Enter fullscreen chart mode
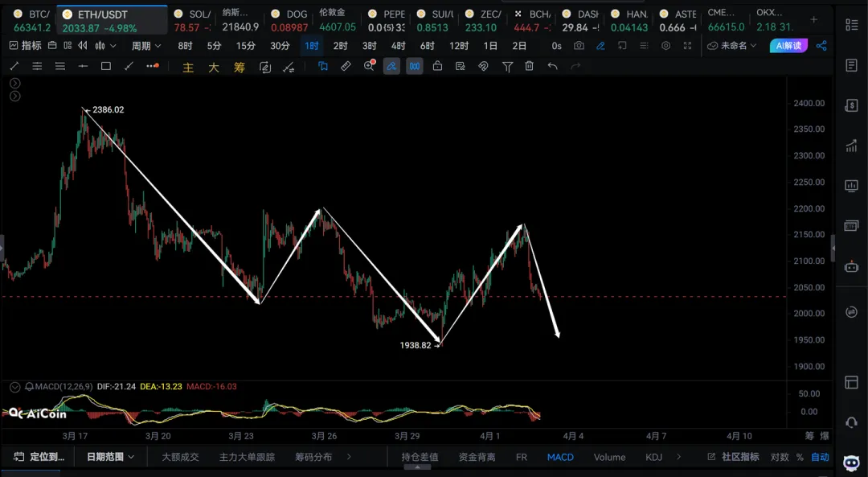Image resolution: width=868 pixels, height=477 pixels. 687,46
